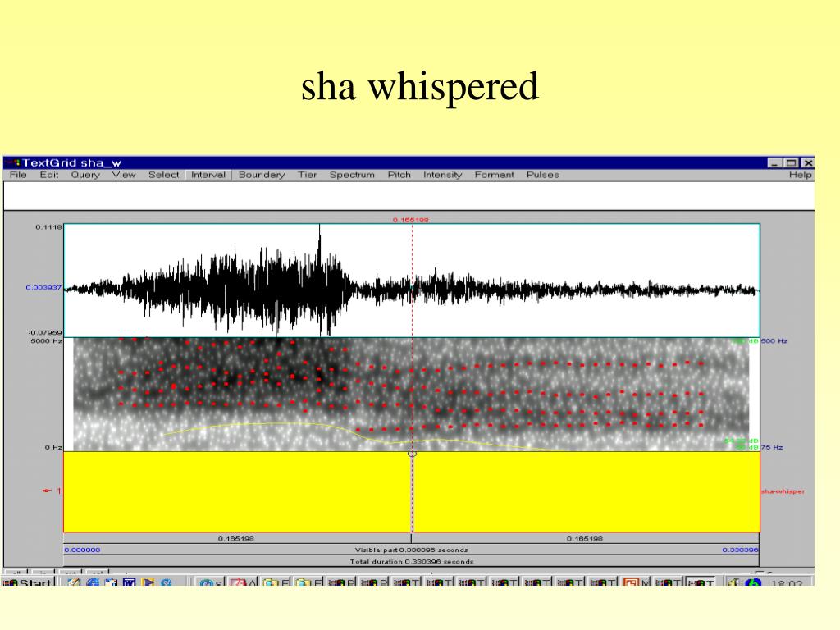Image resolution: width=840 pixels, height=630 pixels.
Task: Click the interval text entry field
Action: (x=409, y=195)
